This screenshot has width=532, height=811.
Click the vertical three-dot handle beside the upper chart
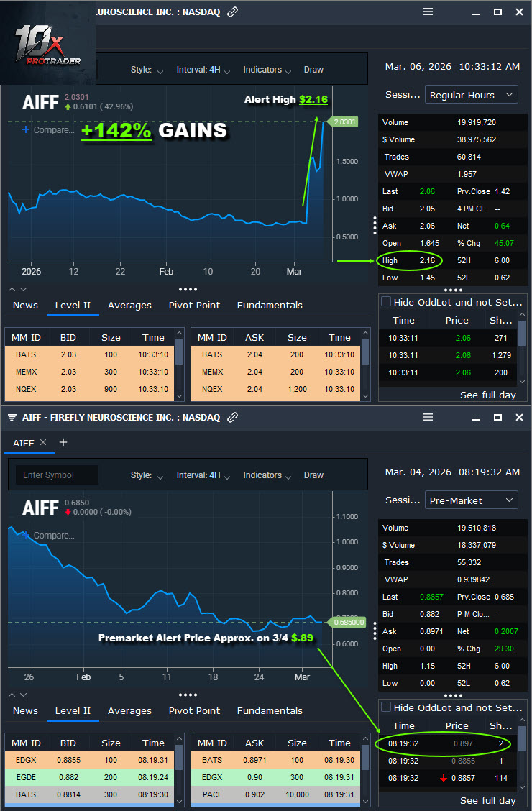click(x=375, y=225)
